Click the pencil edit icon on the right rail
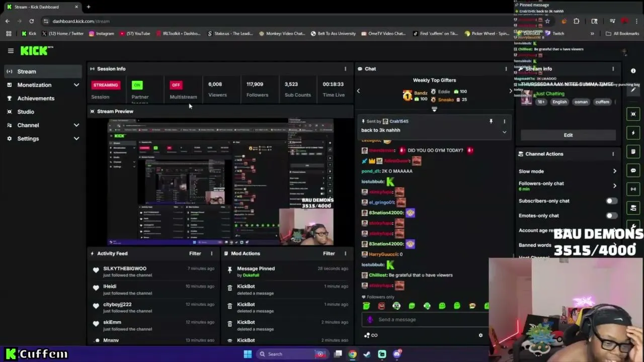Screen dimensions: 644x362 (x=633, y=89)
